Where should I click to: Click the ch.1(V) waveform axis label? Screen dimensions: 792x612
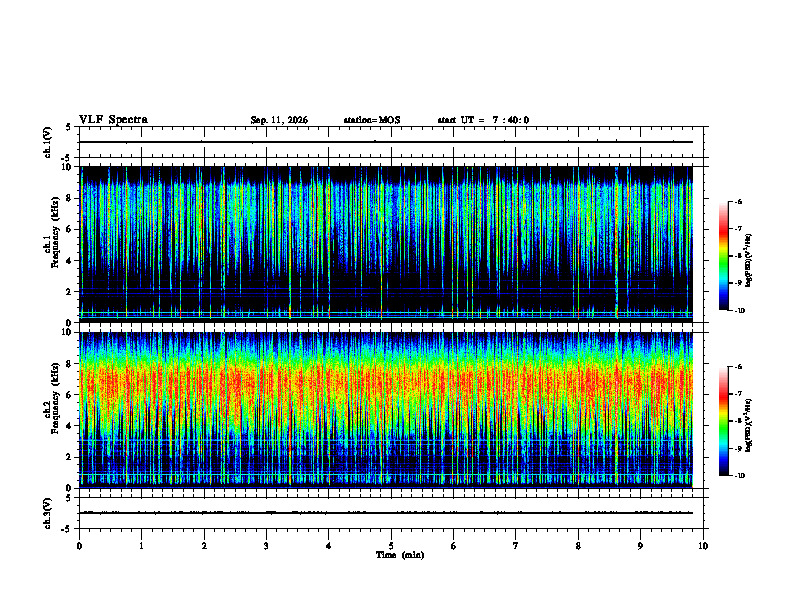[x=48, y=142]
